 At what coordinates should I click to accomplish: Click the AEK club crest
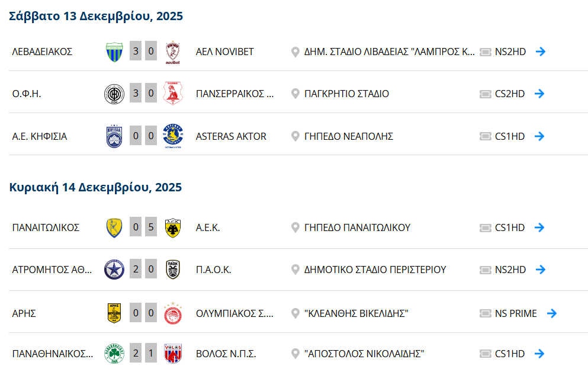click(172, 227)
